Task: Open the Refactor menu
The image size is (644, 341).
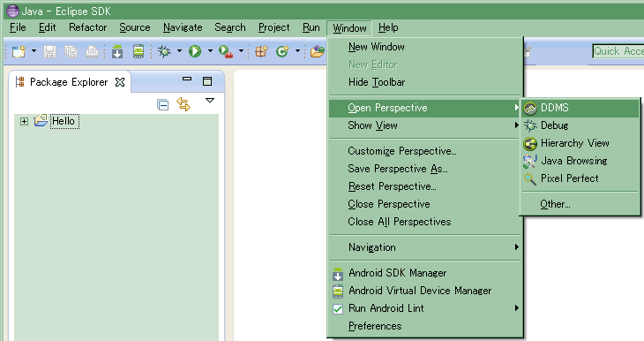Action: pyautogui.click(x=88, y=27)
